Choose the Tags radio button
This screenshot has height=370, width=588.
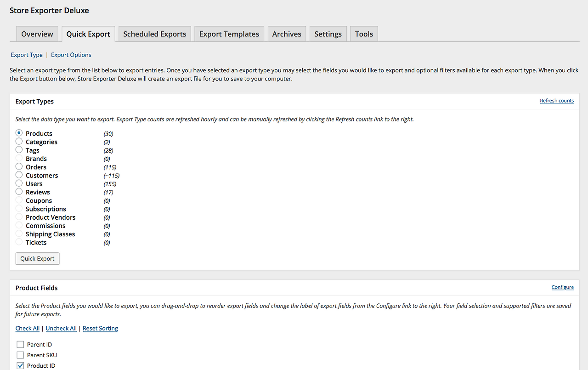pyautogui.click(x=19, y=150)
